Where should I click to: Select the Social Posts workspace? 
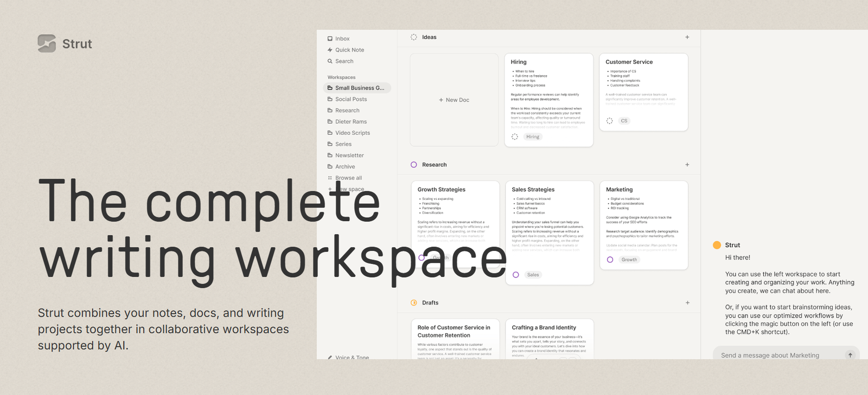pos(350,99)
